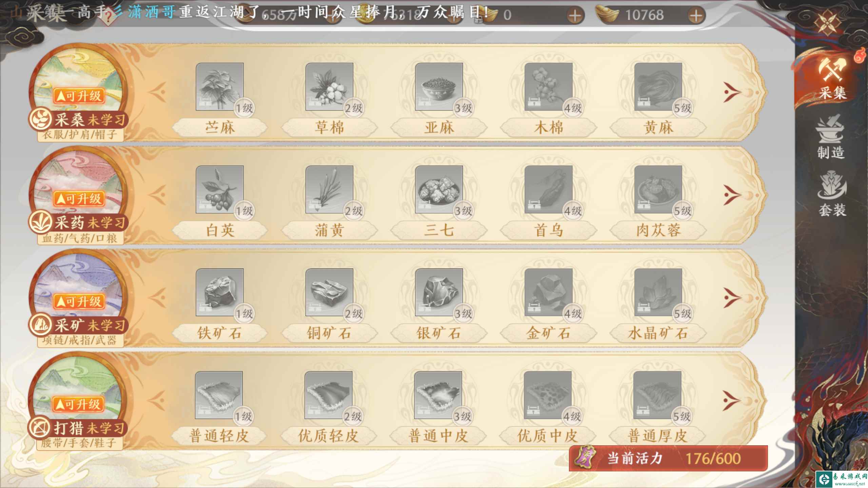Select the 亚麻 level 3 material icon
Viewport: 868px width, 488px height.
click(x=439, y=86)
